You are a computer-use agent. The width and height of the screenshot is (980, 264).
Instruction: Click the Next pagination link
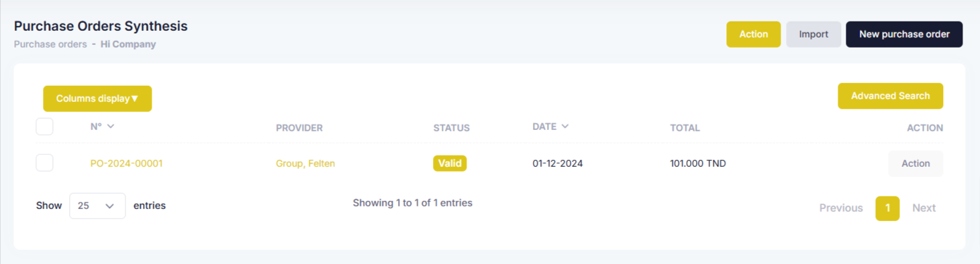click(924, 208)
